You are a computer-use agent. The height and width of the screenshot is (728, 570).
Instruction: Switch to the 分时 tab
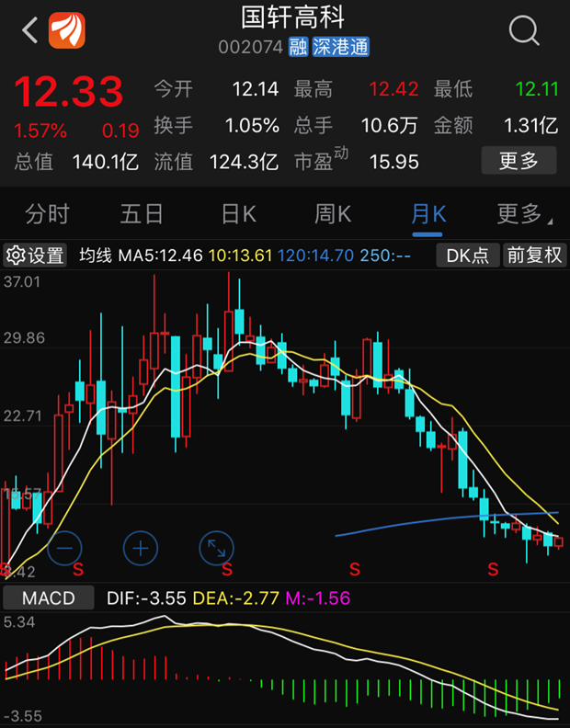[x=47, y=214]
